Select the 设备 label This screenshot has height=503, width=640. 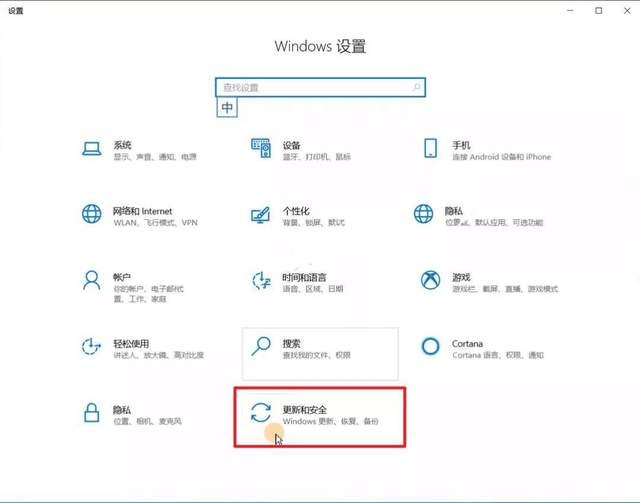tap(292, 145)
